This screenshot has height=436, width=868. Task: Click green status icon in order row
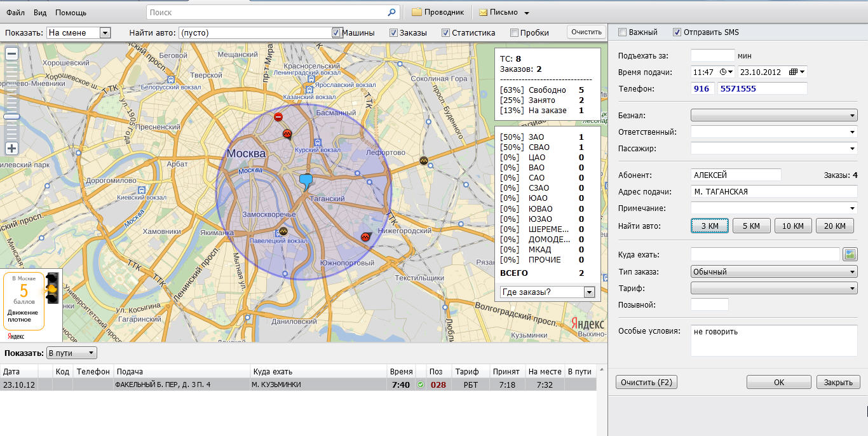click(x=421, y=385)
